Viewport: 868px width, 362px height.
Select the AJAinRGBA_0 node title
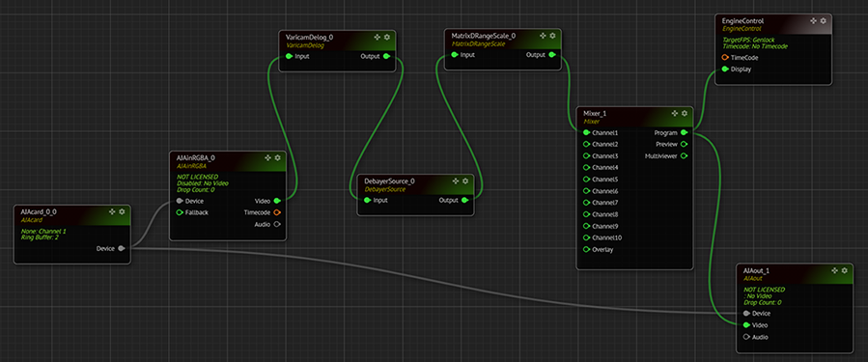click(195, 157)
